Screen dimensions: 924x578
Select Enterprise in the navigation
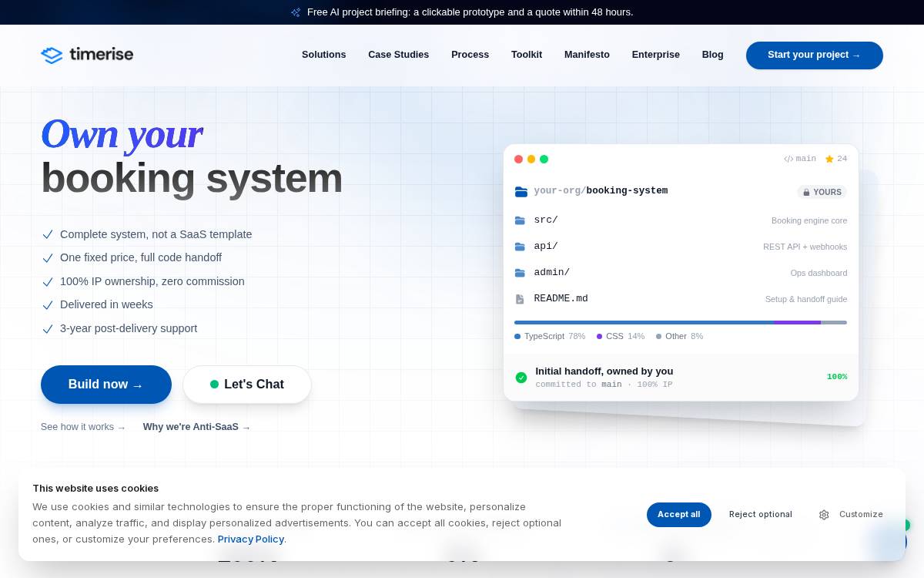[655, 55]
